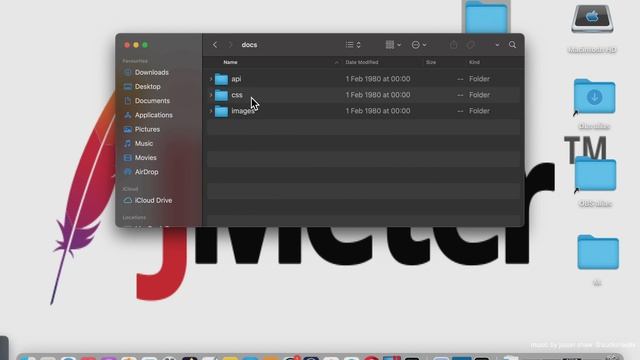The width and height of the screenshot is (640, 360).
Task: Open Music in the sidebar
Action: [x=144, y=144]
